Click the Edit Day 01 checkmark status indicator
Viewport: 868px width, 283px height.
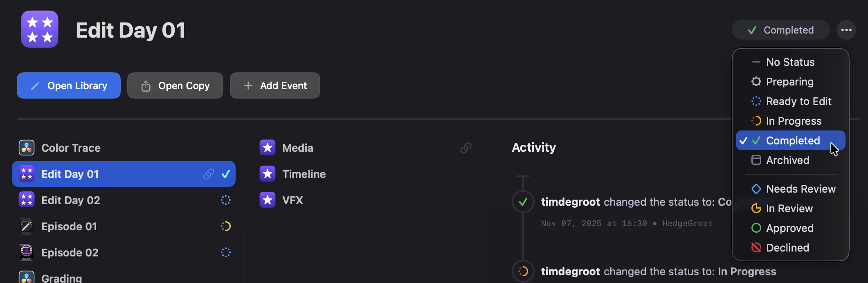[x=226, y=174]
